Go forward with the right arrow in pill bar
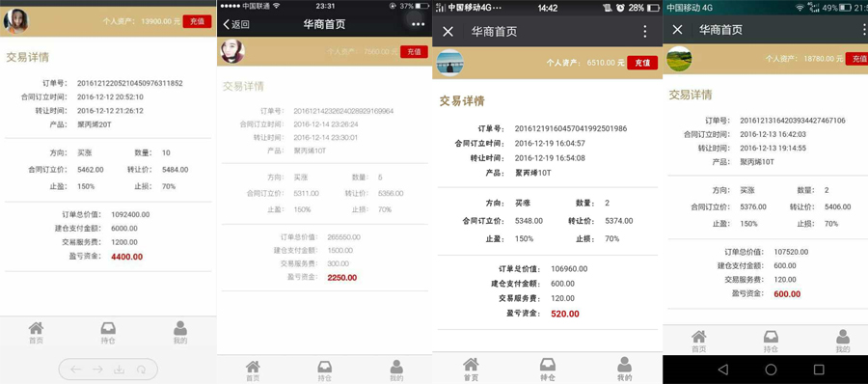868x384 pixels. coord(97,370)
